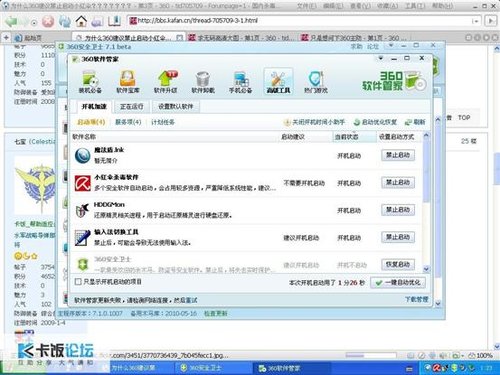
Task: Open 软件卸载 trash can icon
Action: tap(203, 82)
